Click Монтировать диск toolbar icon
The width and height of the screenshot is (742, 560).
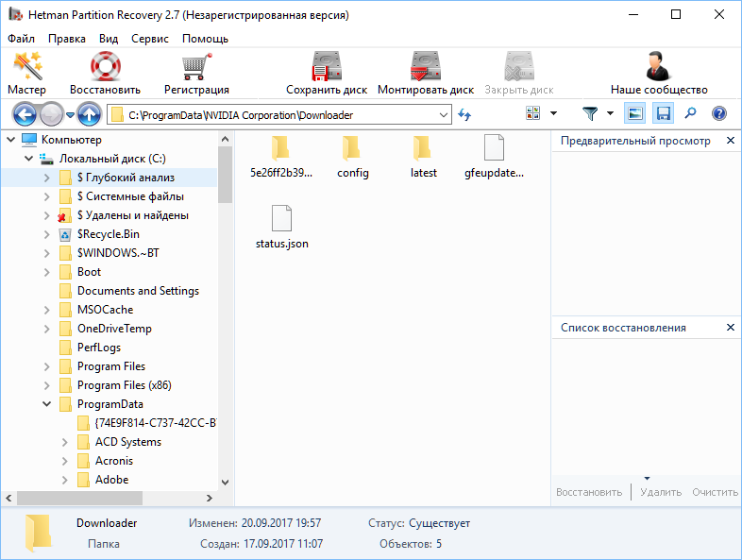click(x=426, y=67)
